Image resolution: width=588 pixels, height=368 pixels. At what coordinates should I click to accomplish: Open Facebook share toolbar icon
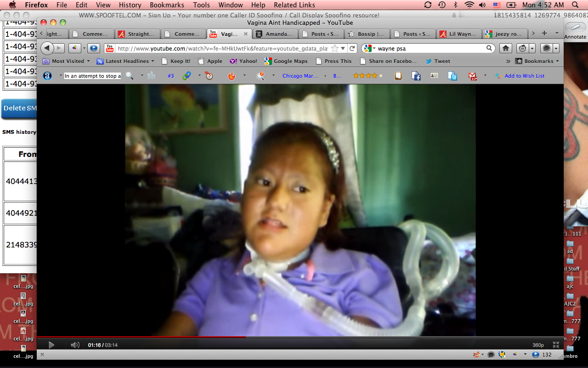pos(416,76)
